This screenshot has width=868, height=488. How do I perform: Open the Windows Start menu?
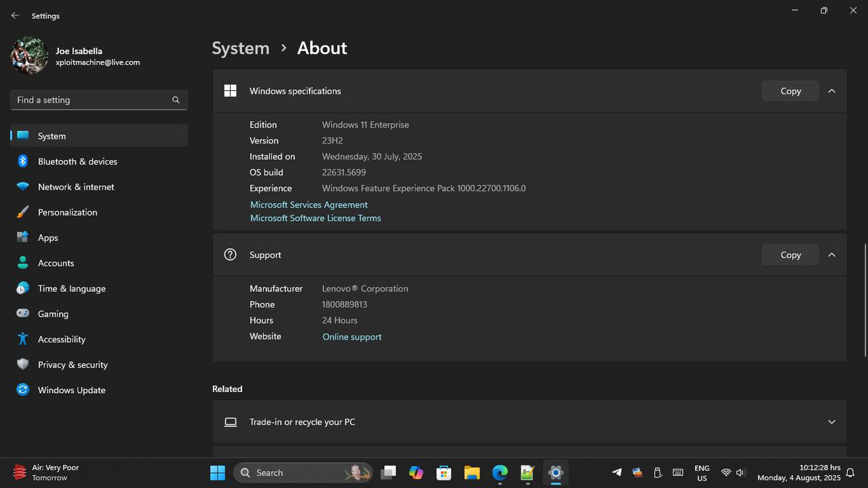[x=218, y=472]
